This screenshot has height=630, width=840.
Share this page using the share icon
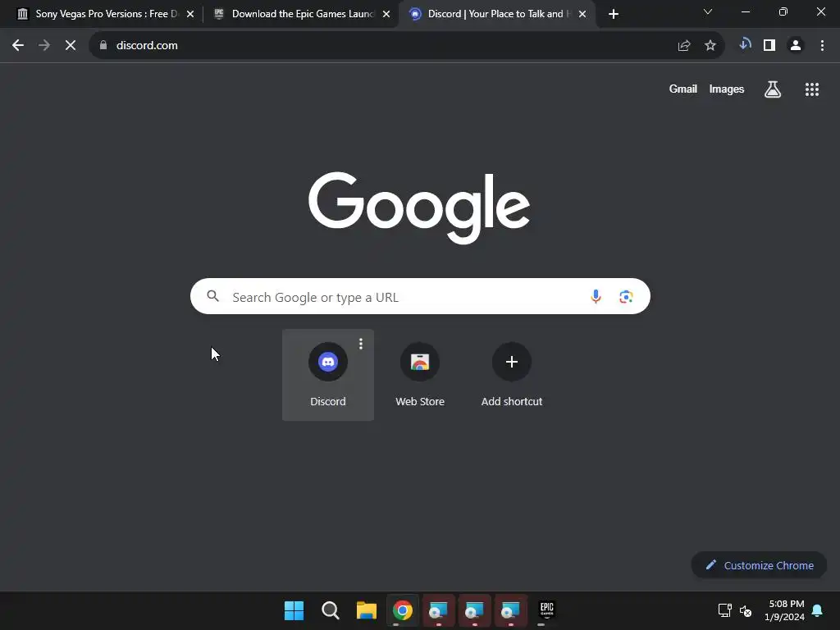684,46
